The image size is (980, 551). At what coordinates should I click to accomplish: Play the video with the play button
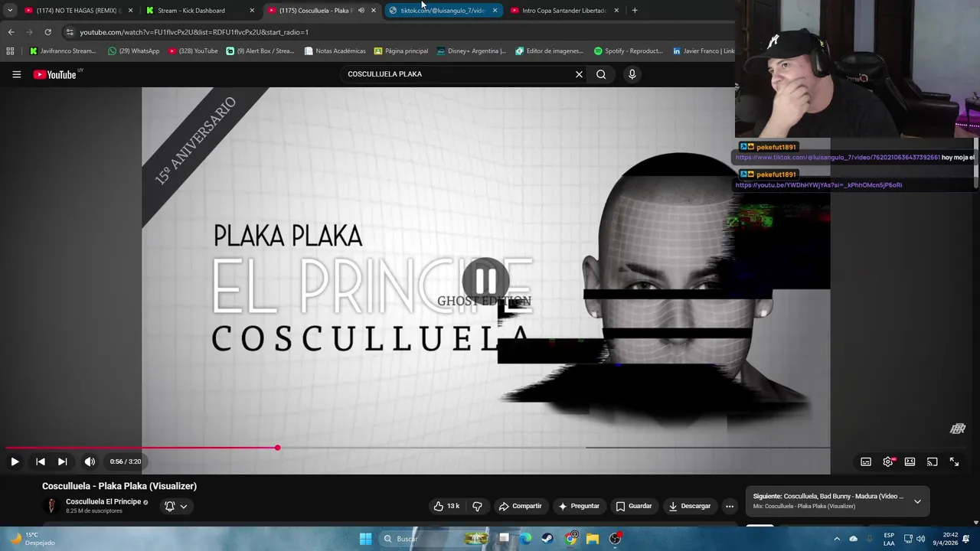pyautogui.click(x=15, y=461)
